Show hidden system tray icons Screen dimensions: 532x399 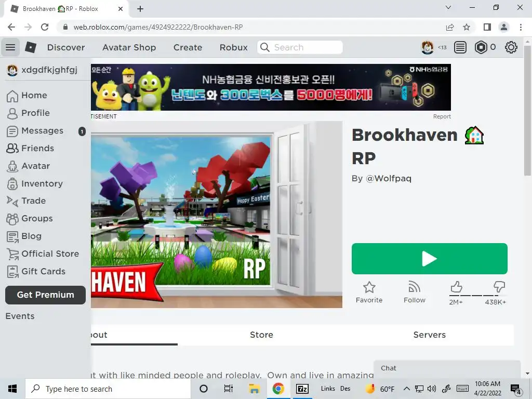(x=406, y=389)
